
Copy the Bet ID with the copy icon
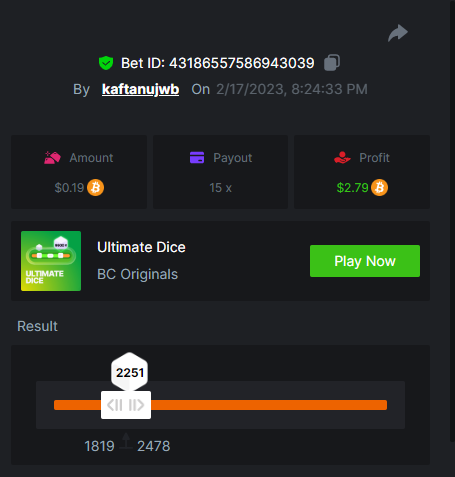coord(332,63)
